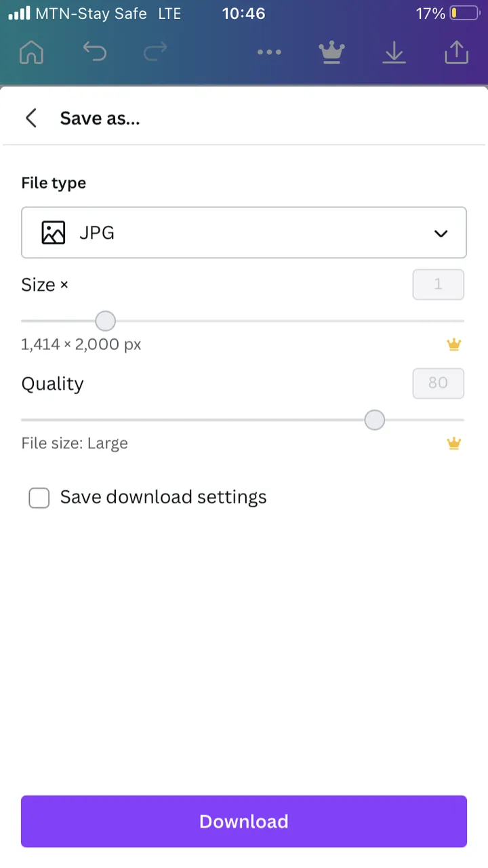Click the Size slider handle
Screen dimensions: 488x868
(x=105, y=321)
